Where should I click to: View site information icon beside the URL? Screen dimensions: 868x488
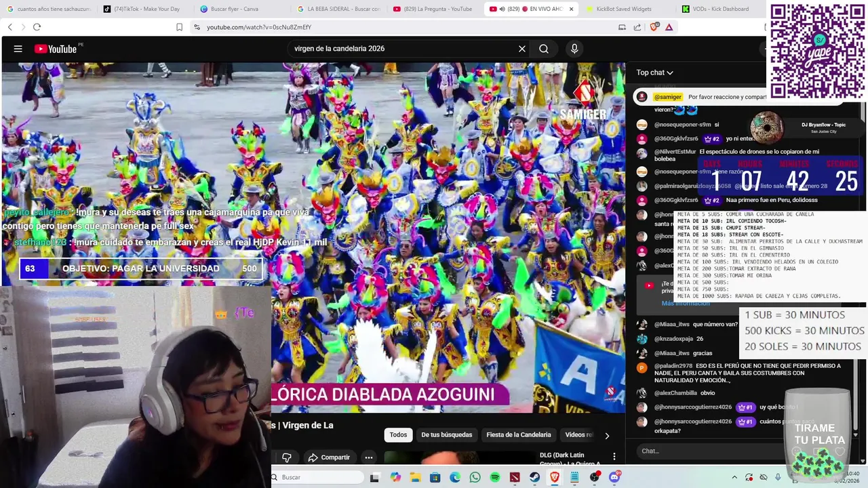[x=197, y=27]
